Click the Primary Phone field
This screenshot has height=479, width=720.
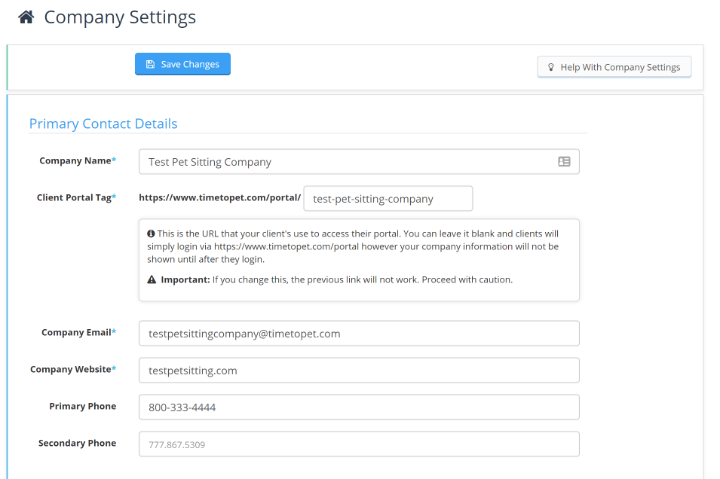359,407
